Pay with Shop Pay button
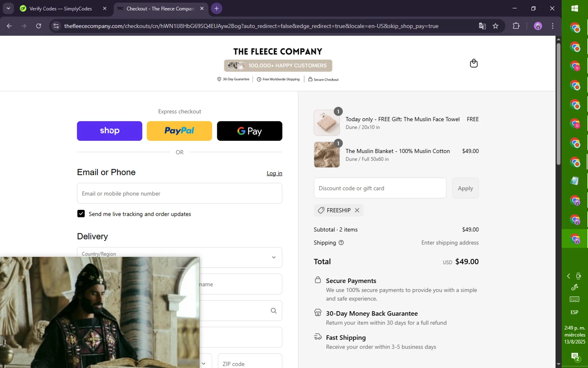This screenshot has width=588, height=368. (x=109, y=131)
